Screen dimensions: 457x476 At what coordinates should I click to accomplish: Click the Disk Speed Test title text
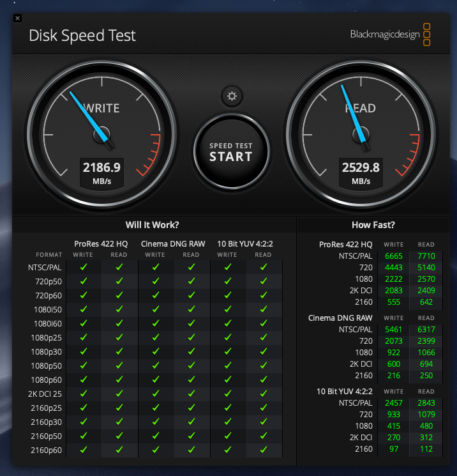click(82, 35)
